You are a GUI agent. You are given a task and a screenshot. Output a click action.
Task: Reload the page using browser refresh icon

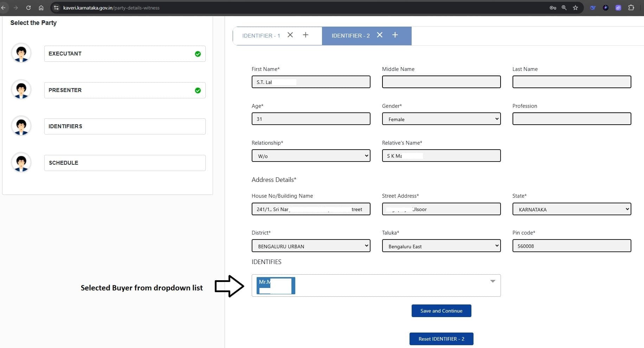28,8
